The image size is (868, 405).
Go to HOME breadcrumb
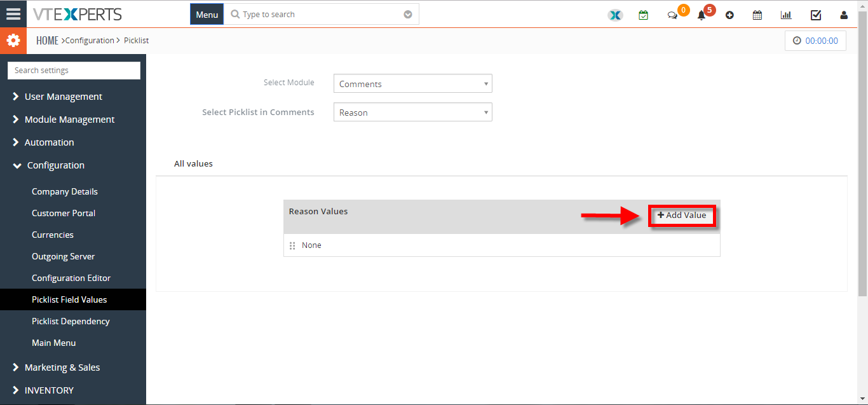(47, 41)
